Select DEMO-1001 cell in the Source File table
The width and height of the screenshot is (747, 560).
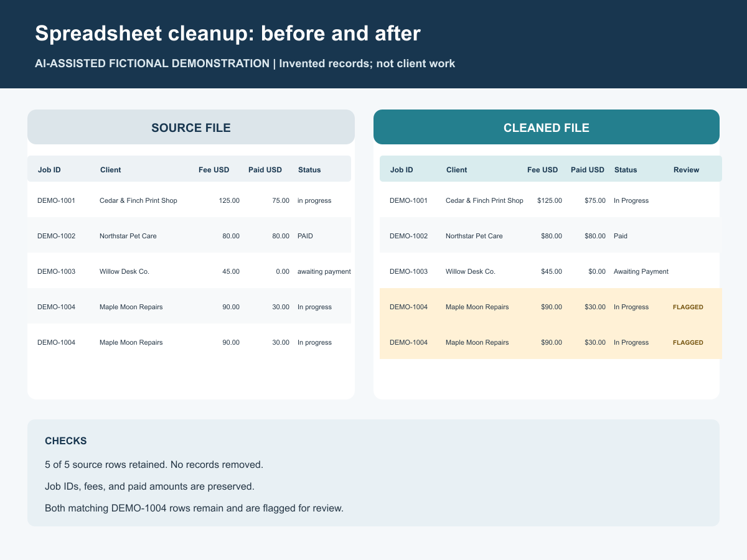56,200
